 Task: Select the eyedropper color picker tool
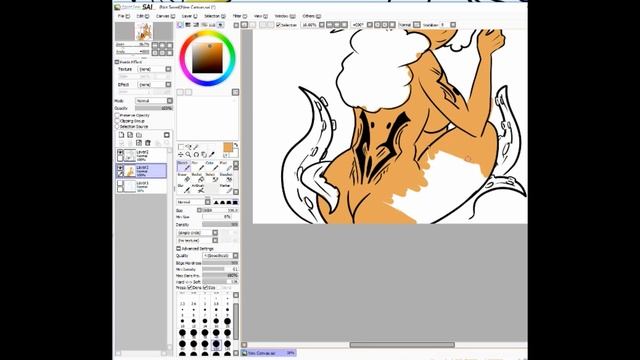211,155
